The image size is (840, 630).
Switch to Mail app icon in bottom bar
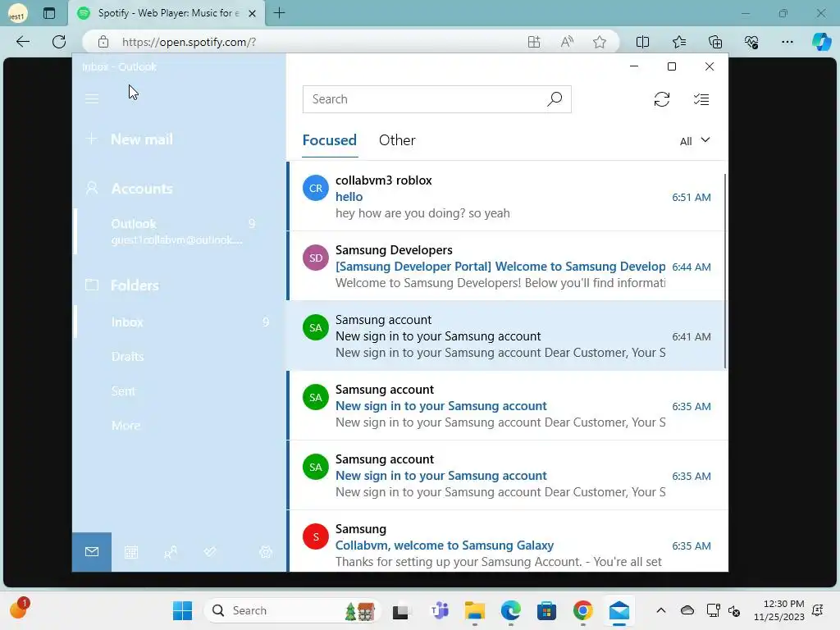(x=92, y=551)
